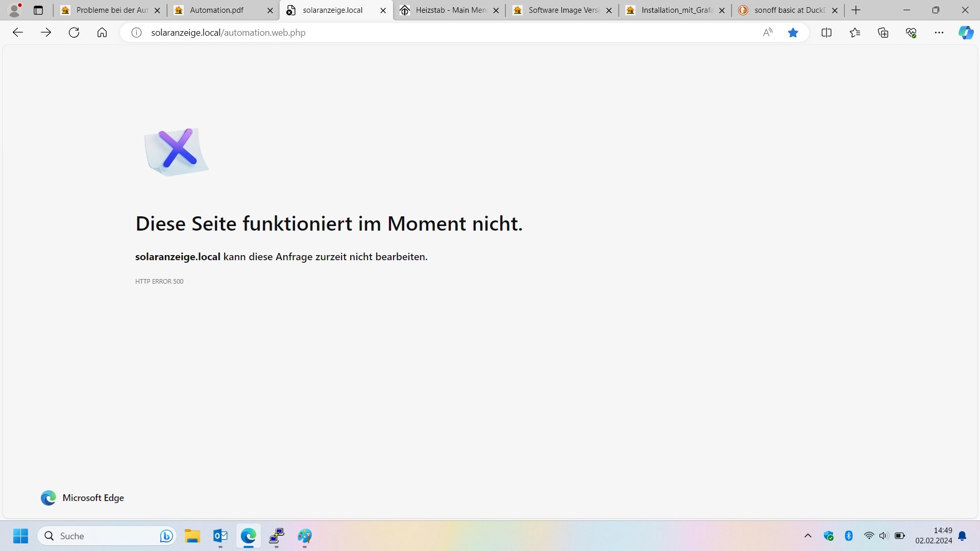Open a new tab with plus button
Screen dimensions: 980x551
click(856, 10)
